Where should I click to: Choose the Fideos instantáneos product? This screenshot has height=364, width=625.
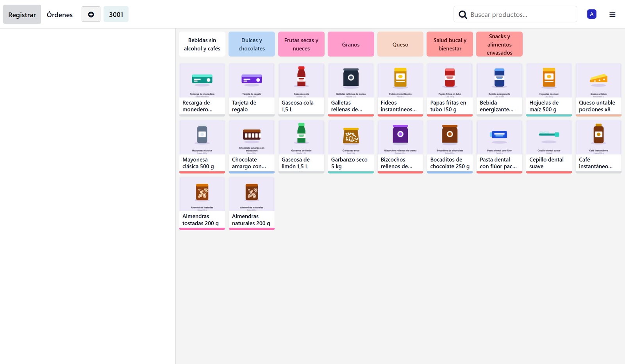[x=400, y=89]
